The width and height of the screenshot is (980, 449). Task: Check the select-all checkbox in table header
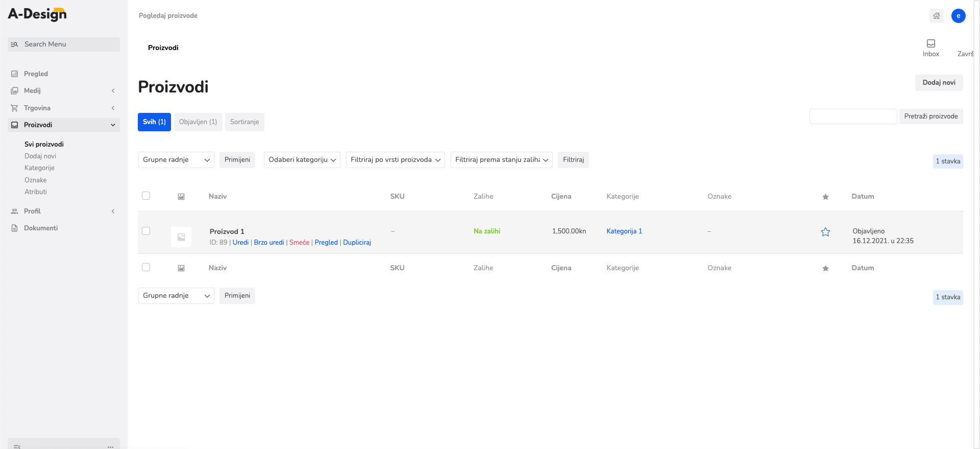(x=146, y=196)
